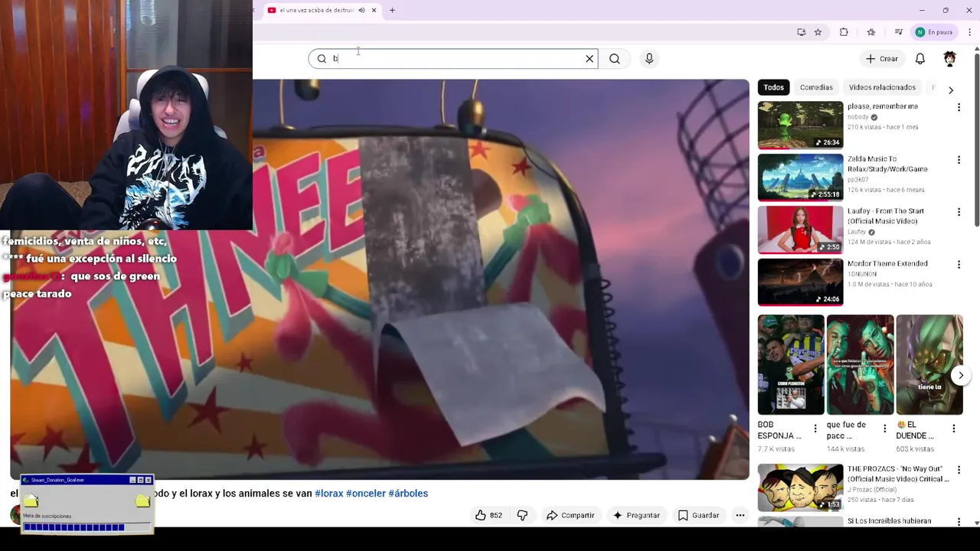
Task: Open the Zelda Music thumbnail
Action: click(800, 178)
